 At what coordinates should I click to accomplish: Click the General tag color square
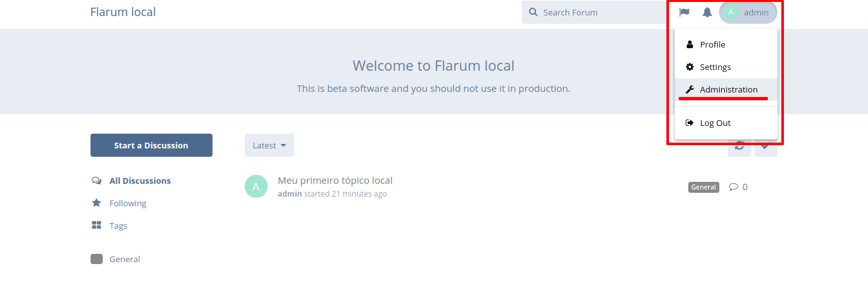[x=96, y=259]
